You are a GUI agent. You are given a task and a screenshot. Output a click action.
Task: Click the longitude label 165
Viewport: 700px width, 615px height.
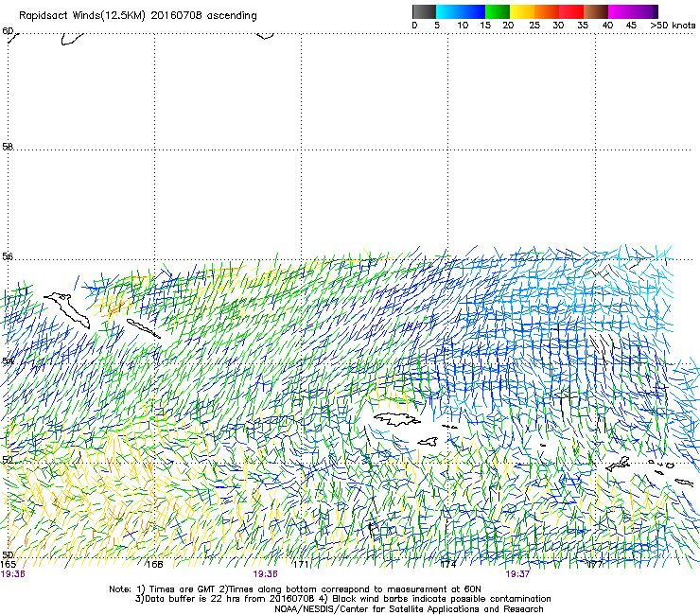8,565
